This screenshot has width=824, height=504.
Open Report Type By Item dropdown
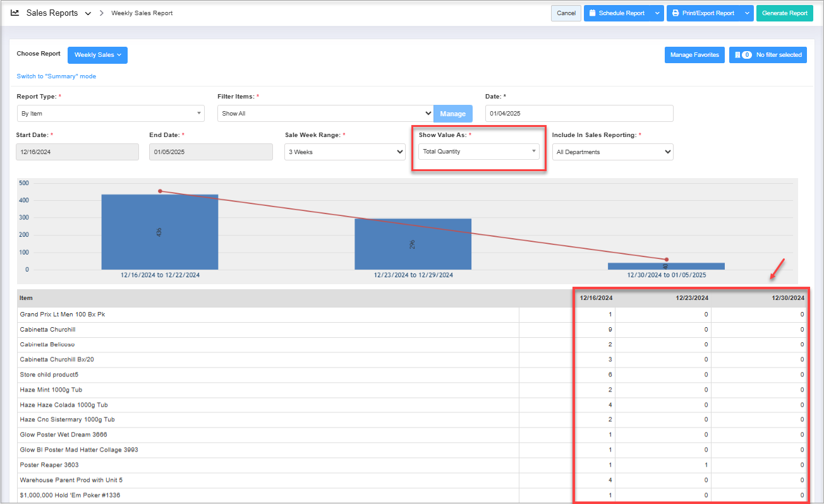point(111,114)
